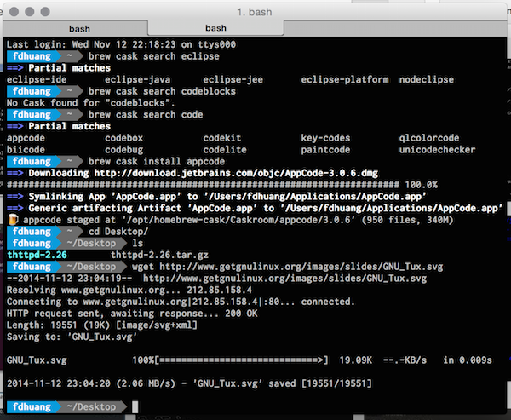Screen dimensions: 511x420
Task: Click the cyan 'thttpd-2.26' directory name
Action: point(37,255)
